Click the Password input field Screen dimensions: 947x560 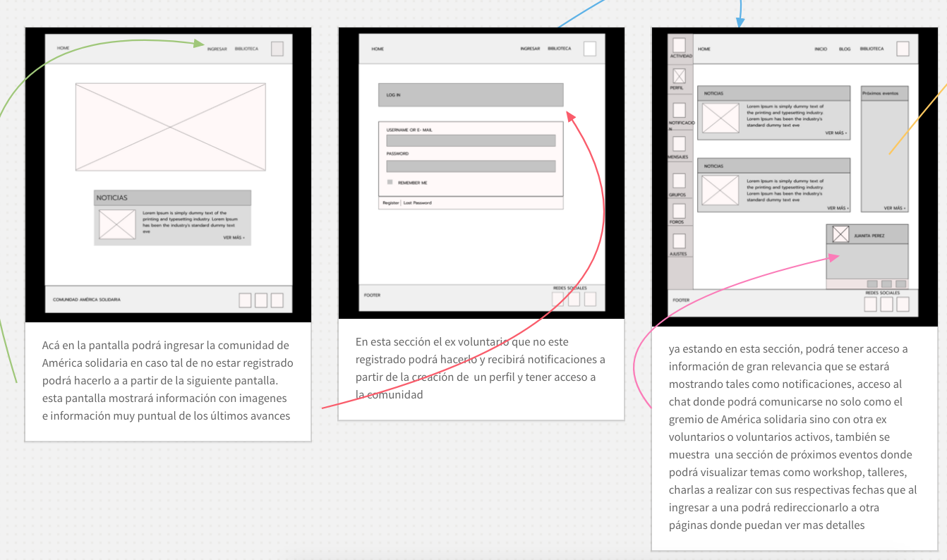tap(471, 166)
